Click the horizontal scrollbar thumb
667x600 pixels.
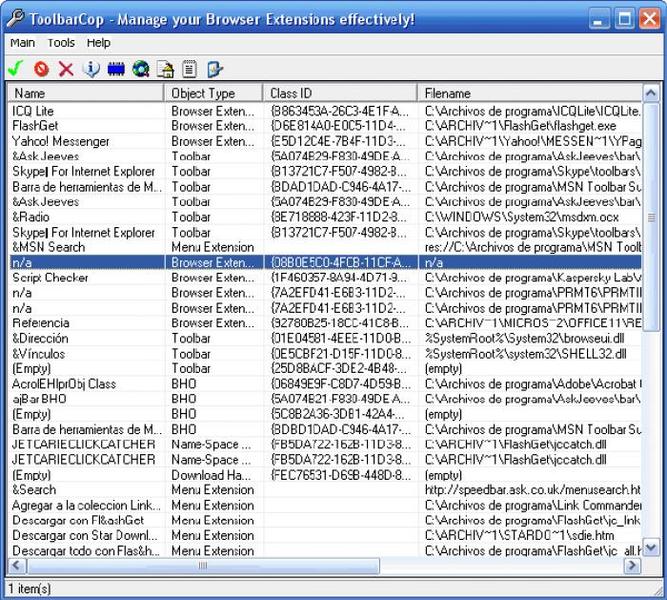[x=203, y=566]
